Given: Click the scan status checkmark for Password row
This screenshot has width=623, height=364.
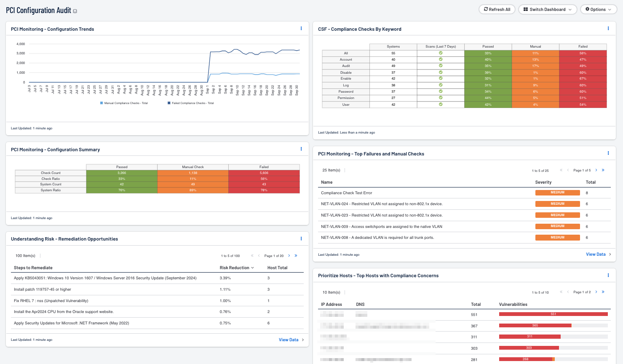Looking at the screenshot, I should [441, 91].
